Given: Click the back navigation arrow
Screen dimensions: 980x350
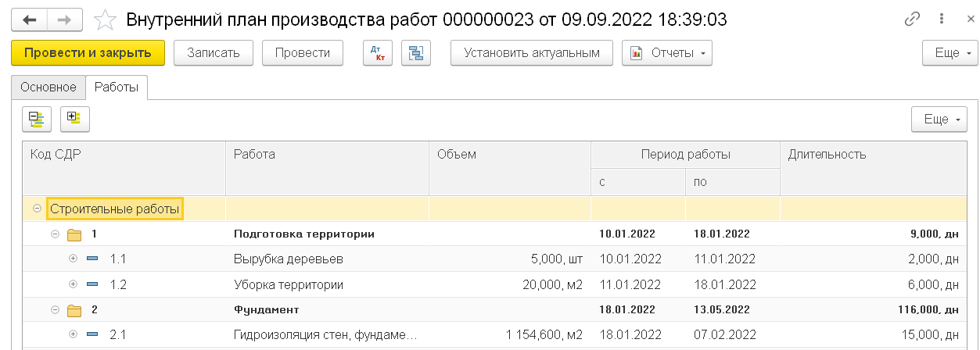Looking at the screenshot, I should [x=30, y=20].
